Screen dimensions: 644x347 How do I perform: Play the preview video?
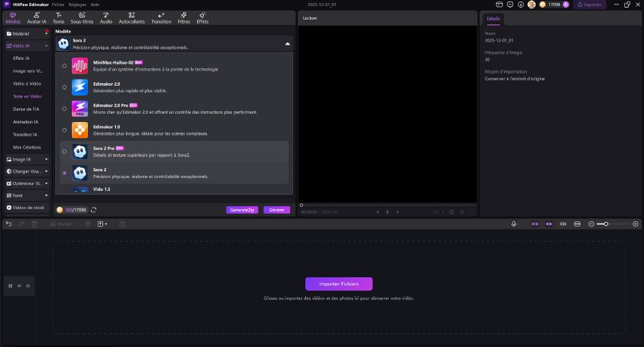tap(387, 212)
